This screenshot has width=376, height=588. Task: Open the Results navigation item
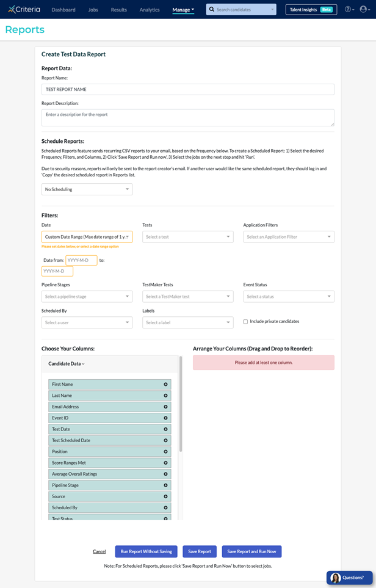[x=119, y=10]
